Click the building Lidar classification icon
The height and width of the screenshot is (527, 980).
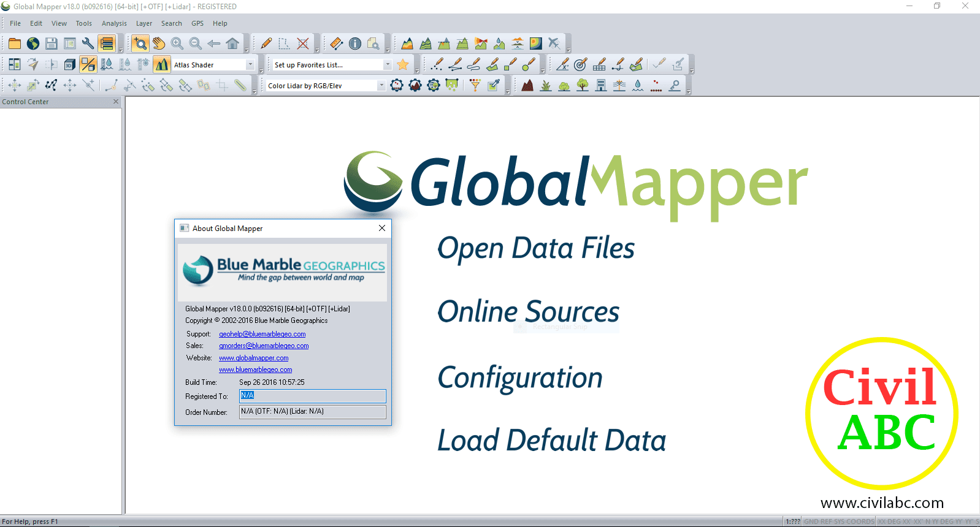tap(601, 85)
